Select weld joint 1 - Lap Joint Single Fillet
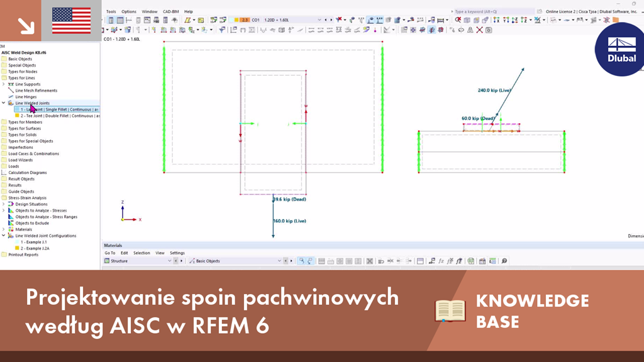Viewport: 644px width, 362px height. coord(57,109)
